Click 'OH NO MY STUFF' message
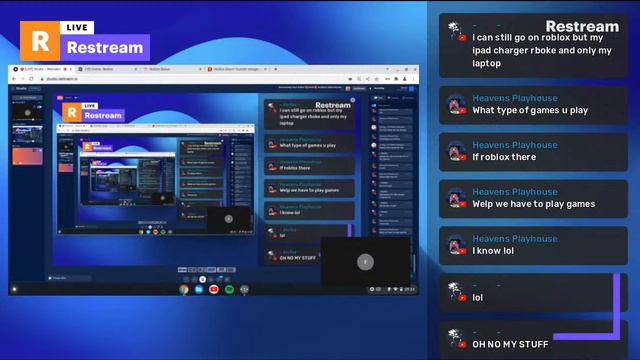Image resolution: width=640 pixels, height=360 pixels. [533, 340]
